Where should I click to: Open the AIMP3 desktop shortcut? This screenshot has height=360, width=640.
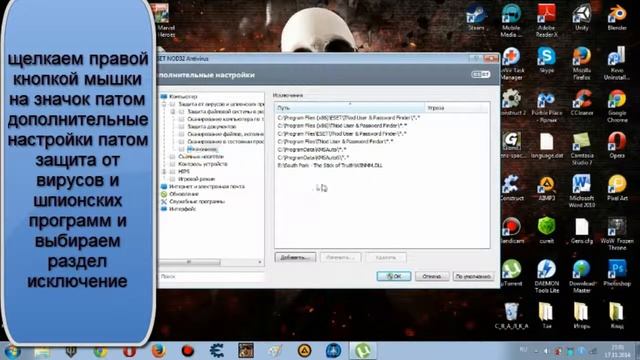click(547, 187)
